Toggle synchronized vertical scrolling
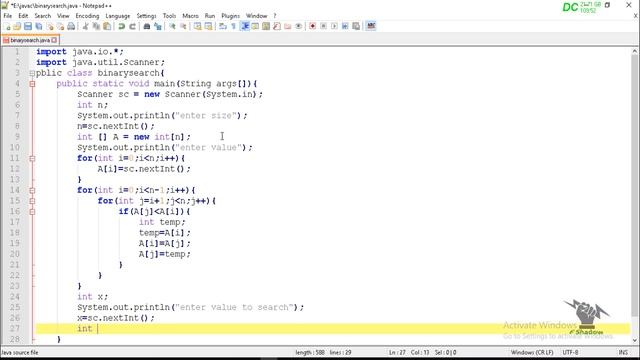The width and height of the screenshot is (640, 360). [x=198, y=27]
